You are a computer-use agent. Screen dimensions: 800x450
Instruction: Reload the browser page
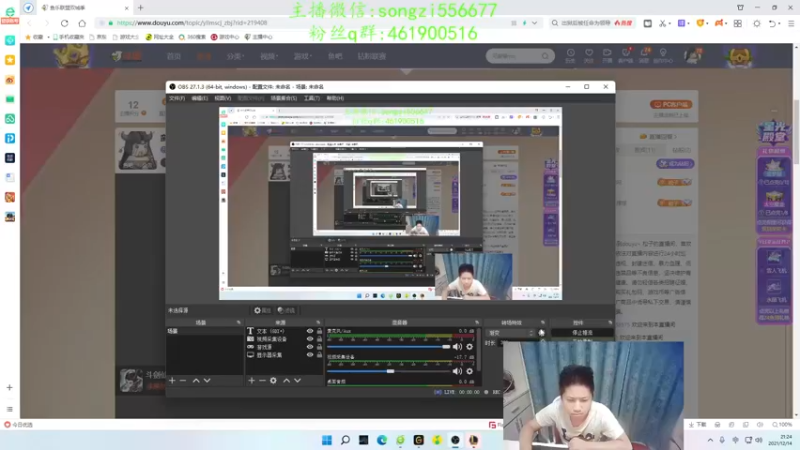64,23
